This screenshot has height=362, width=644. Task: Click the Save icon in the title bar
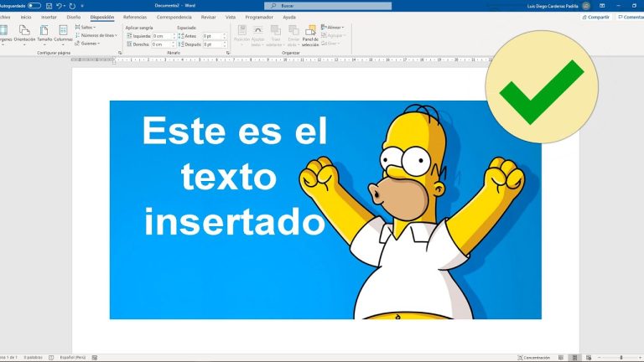point(49,6)
